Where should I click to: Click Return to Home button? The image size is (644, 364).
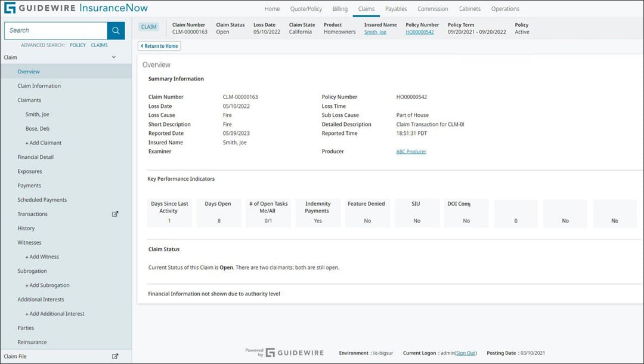click(159, 46)
